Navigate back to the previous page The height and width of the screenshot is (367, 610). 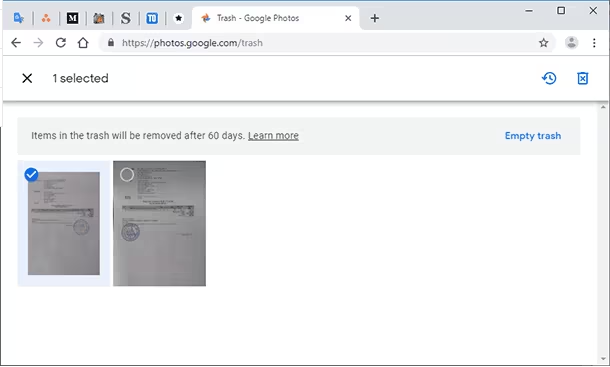point(16,42)
